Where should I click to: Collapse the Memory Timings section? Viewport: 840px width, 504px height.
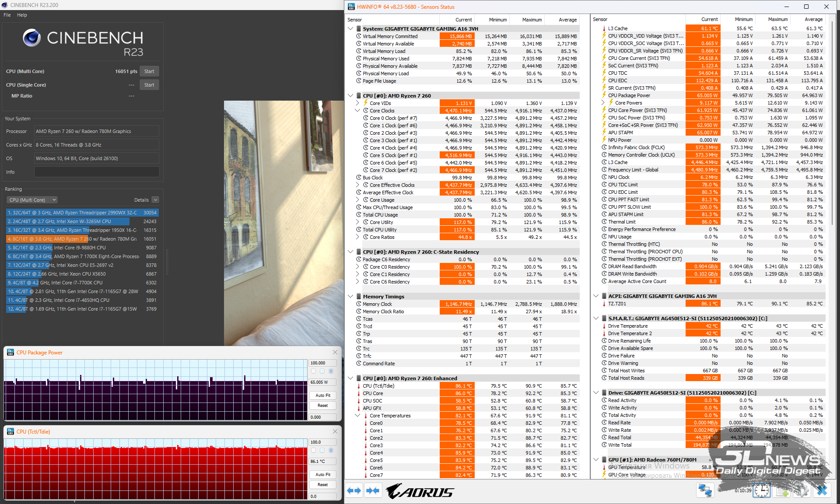click(350, 297)
